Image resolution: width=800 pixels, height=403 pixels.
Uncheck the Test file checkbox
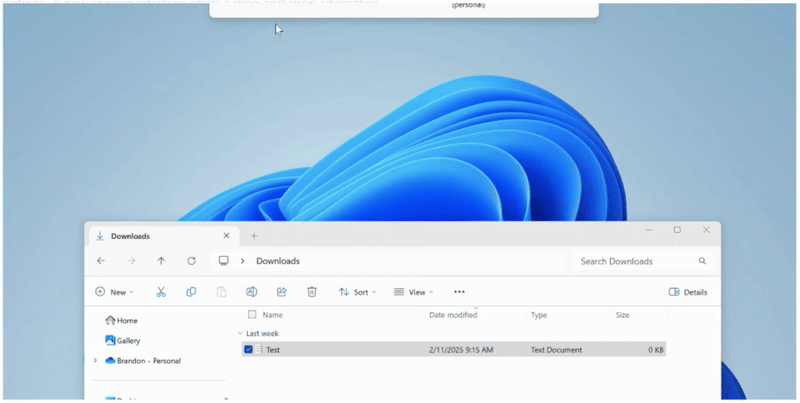248,349
